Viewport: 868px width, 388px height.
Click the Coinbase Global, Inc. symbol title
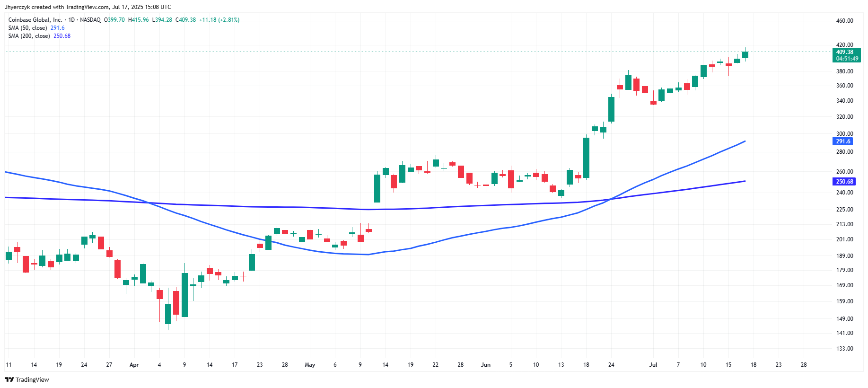coord(35,20)
